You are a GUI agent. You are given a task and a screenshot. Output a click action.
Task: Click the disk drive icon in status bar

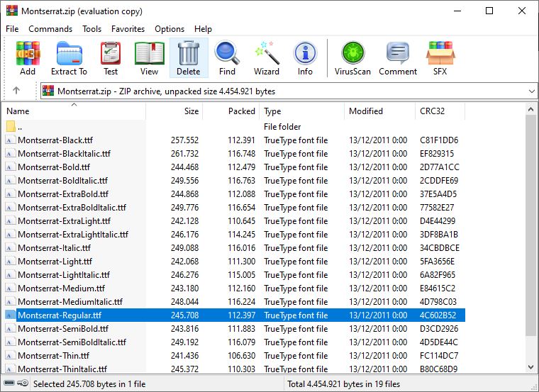tap(9, 383)
